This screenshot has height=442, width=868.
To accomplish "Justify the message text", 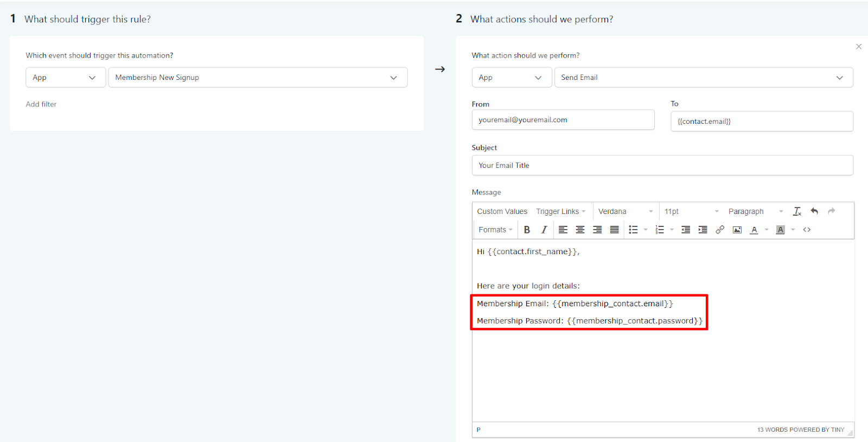I will (614, 230).
